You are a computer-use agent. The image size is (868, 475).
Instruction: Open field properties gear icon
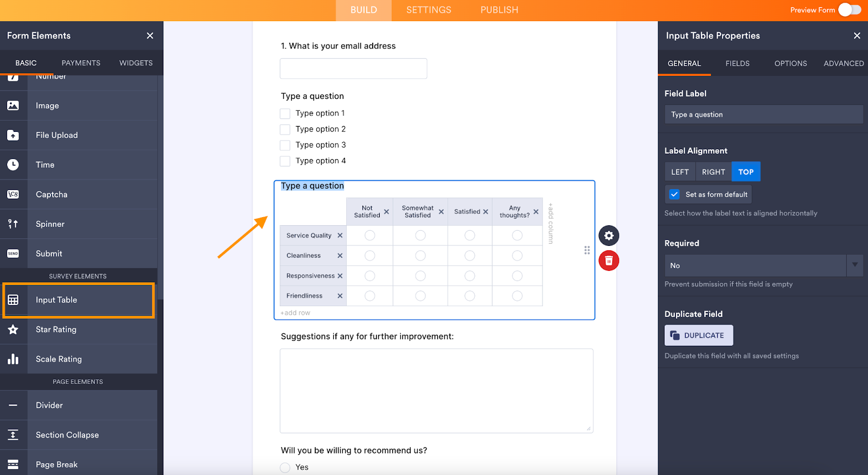point(609,236)
